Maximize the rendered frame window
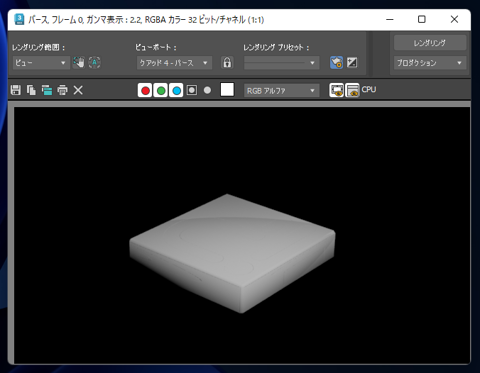Image resolution: width=480 pixels, height=373 pixels. 422,19
